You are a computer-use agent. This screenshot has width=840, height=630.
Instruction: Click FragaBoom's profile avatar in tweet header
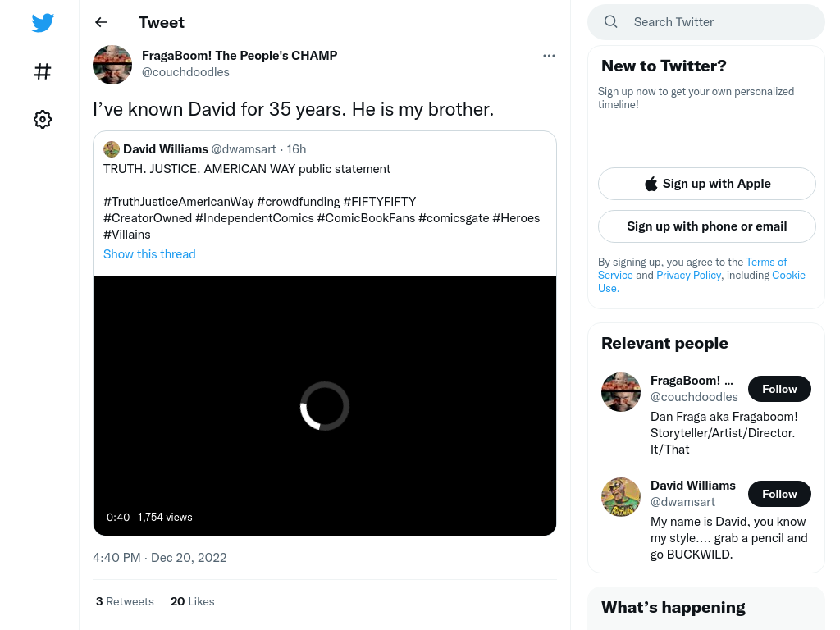(x=112, y=65)
